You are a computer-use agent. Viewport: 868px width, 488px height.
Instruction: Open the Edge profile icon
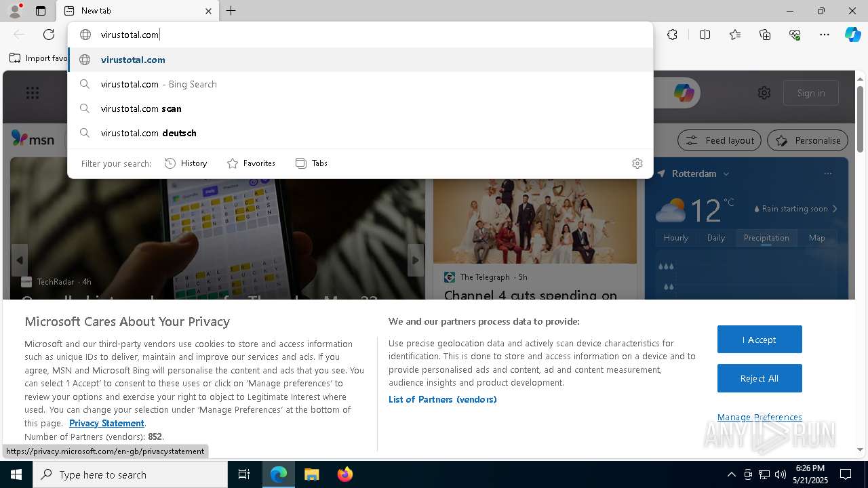pos(14,11)
